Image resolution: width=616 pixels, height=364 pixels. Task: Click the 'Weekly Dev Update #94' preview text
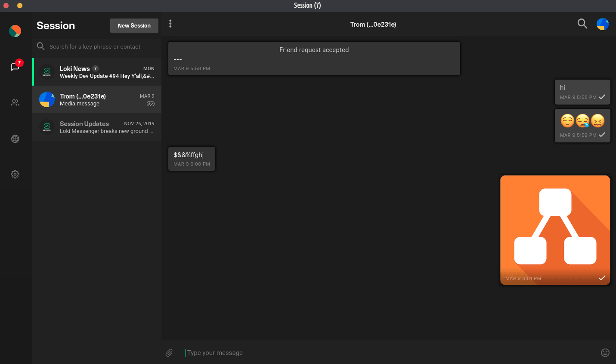(x=107, y=76)
